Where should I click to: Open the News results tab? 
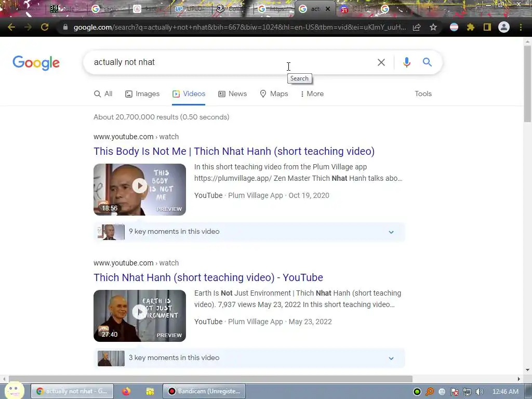232,94
